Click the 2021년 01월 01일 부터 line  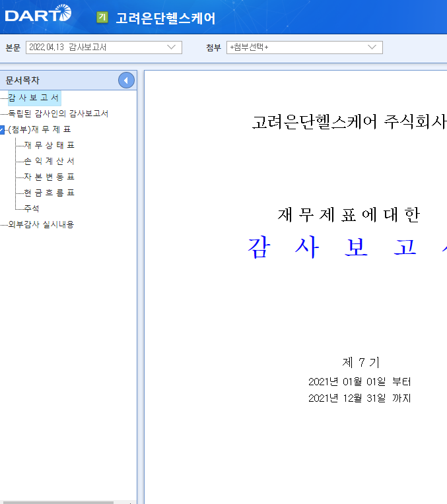[359, 382]
